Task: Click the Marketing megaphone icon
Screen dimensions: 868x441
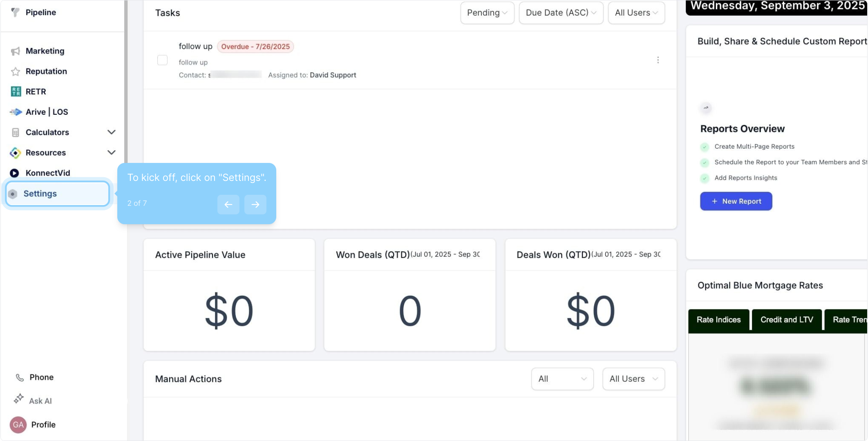Action: [16, 51]
